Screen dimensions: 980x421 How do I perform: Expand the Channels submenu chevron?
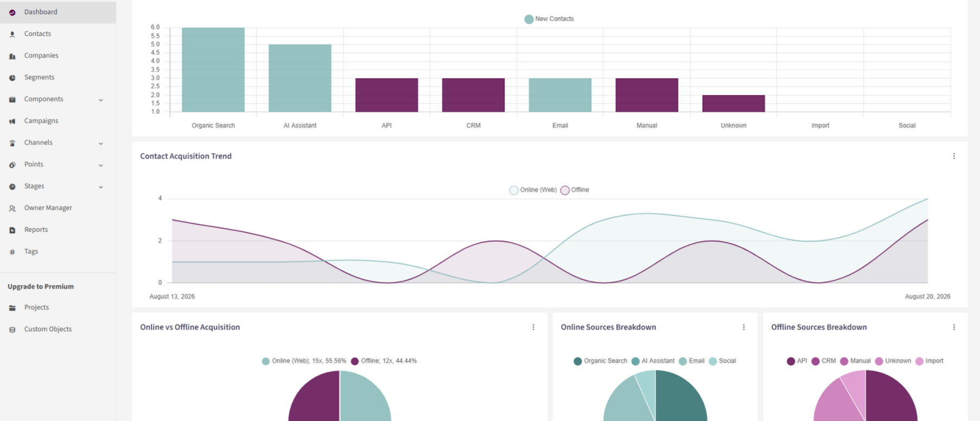click(100, 143)
